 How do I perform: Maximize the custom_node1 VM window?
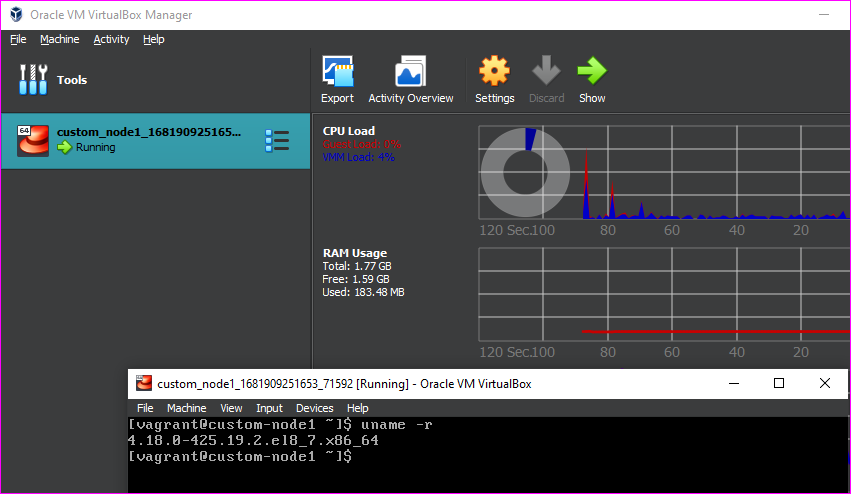coord(779,383)
